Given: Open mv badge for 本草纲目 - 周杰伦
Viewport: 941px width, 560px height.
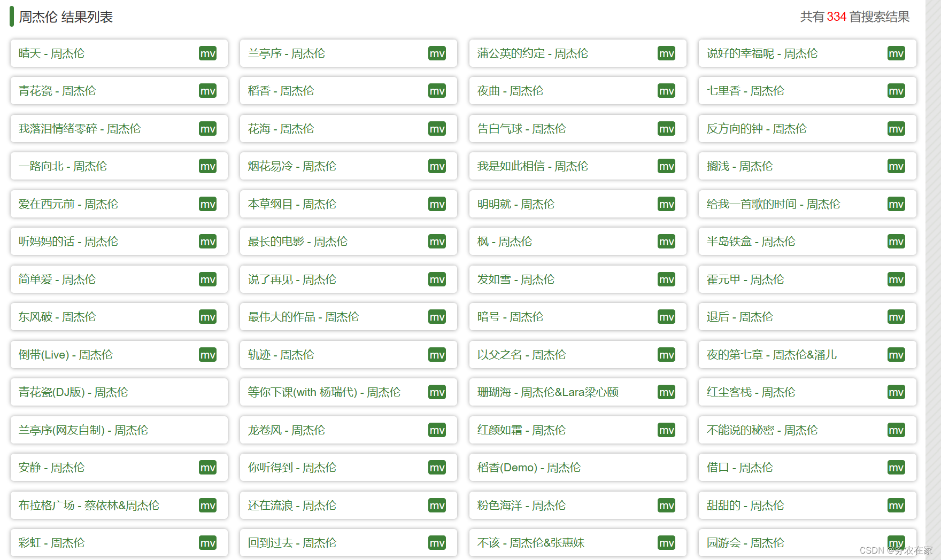Looking at the screenshot, I should click(437, 204).
